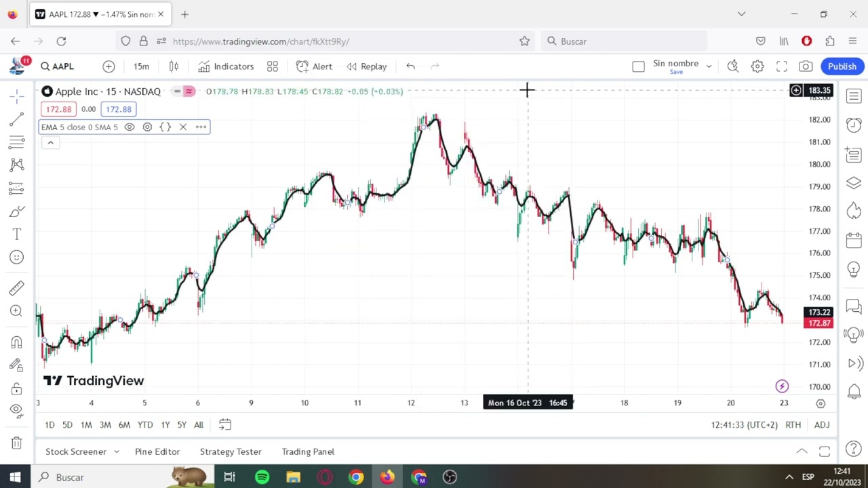Select the layout setup square icon
868x488 pixels.
[x=638, y=66]
